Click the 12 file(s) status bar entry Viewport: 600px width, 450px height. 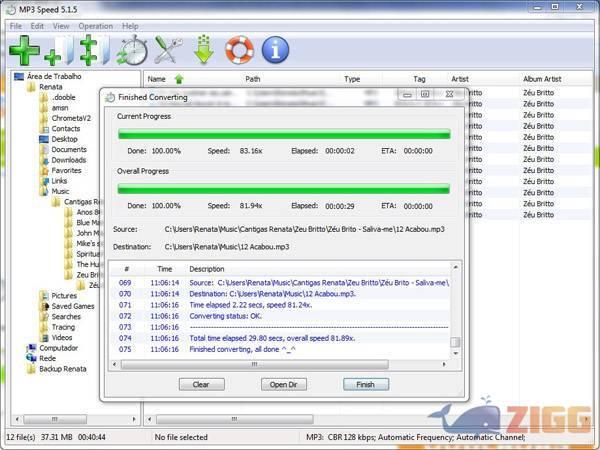click(x=21, y=437)
